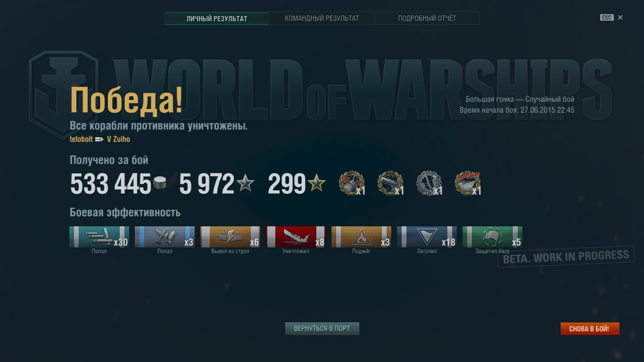Click the ESC key label
Screen dimensions: 644x362
606,17
